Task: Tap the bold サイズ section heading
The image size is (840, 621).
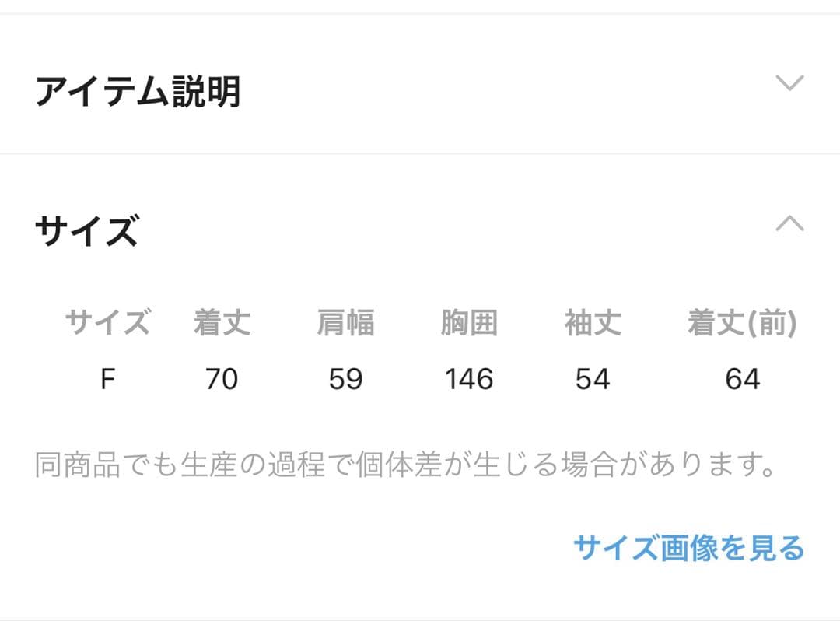Action: pyautogui.click(x=86, y=231)
